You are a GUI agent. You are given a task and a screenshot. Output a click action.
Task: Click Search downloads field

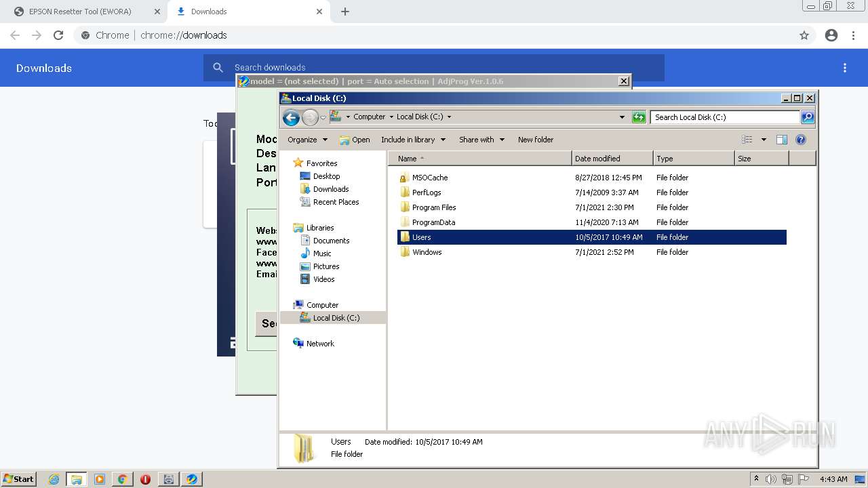pos(434,68)
